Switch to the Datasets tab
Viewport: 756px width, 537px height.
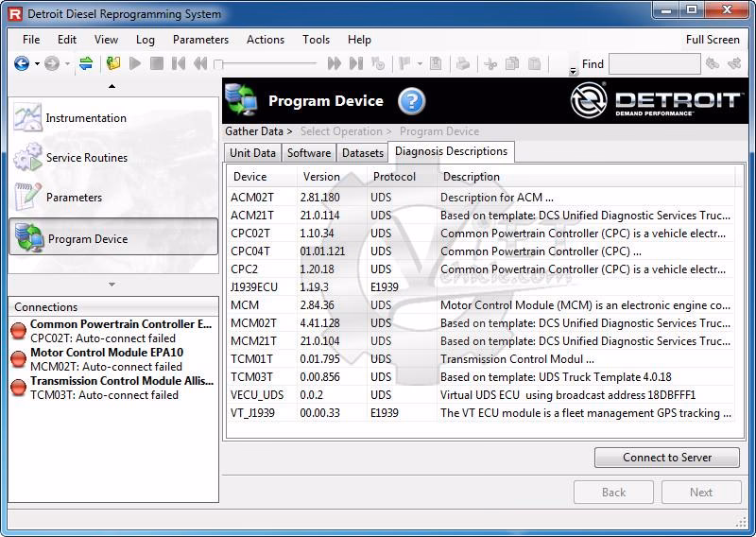363,153
